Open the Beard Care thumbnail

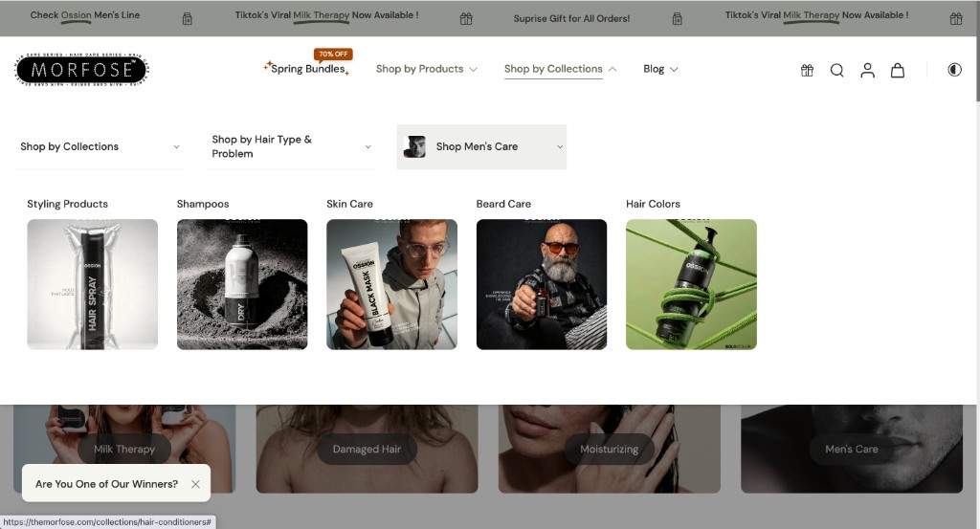click(x=542, y=284)
